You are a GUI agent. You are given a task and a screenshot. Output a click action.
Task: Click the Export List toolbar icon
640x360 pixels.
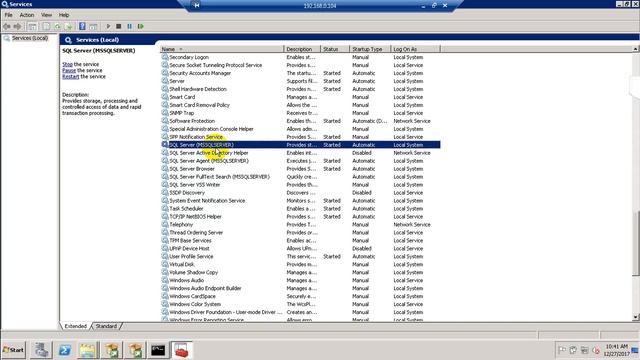tap(68, 27)
